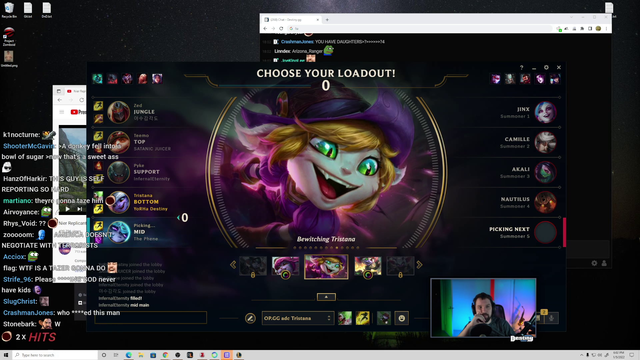Click Teemo's summoner spell icon in team list
The width and height of the screenshot is (640, 360).
click(98, 136)
